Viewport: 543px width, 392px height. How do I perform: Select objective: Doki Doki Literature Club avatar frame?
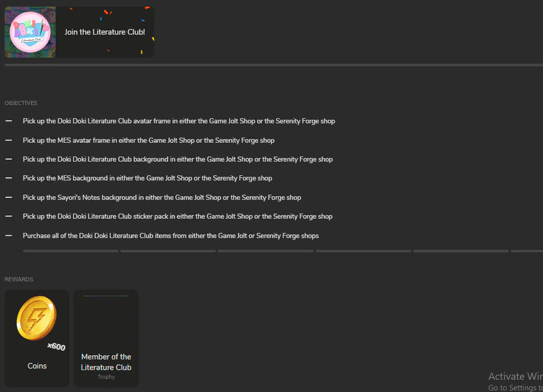[179, 121]
